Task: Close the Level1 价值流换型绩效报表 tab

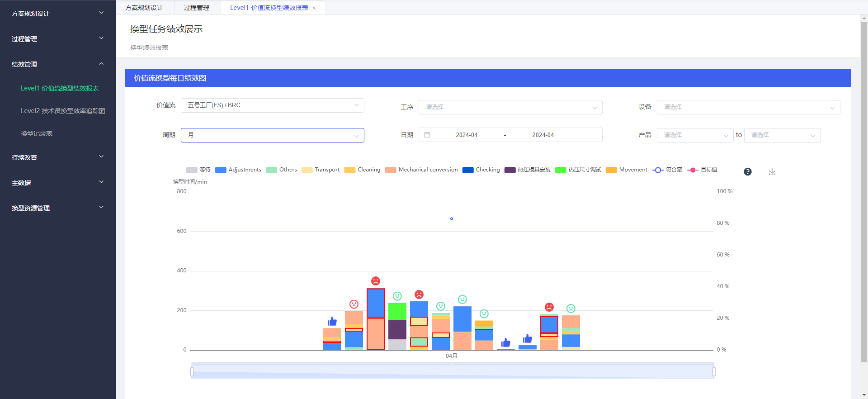Action: [x=314, y=8]
